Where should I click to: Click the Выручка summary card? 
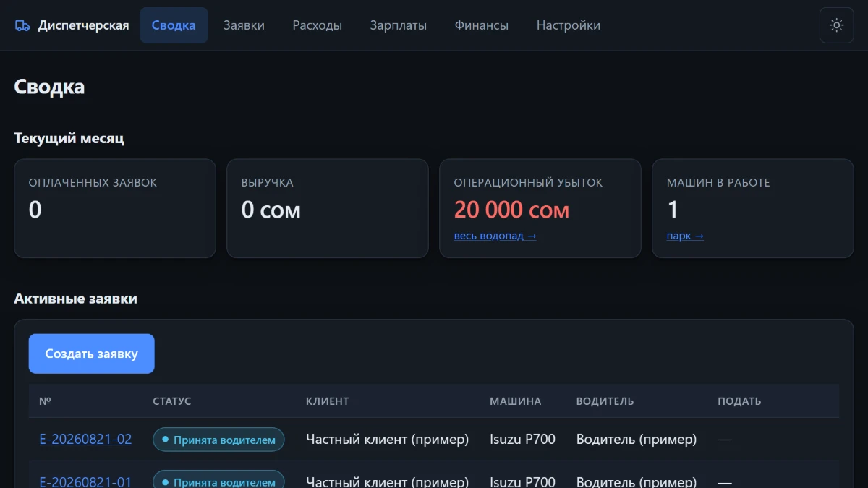(x=328, y=208)
